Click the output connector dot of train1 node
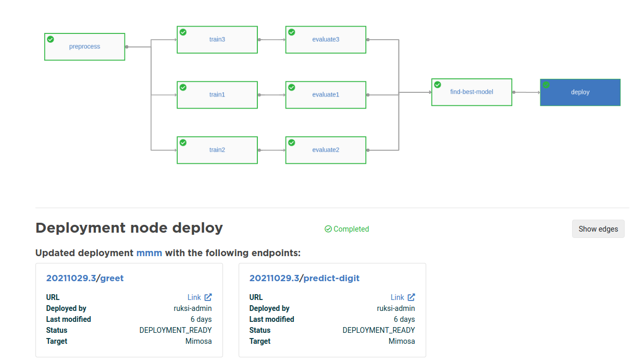Viewport: 644px width, 361px height. [259, 95]
